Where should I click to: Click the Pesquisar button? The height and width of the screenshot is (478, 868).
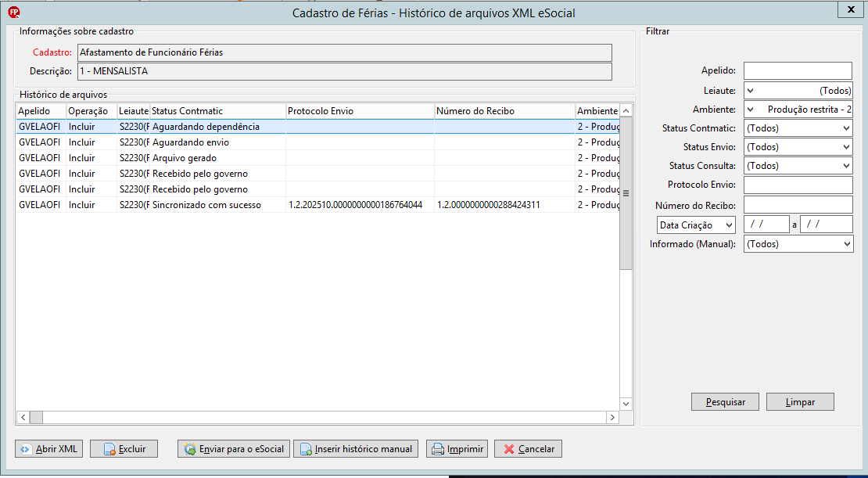(x=725, y=402)
